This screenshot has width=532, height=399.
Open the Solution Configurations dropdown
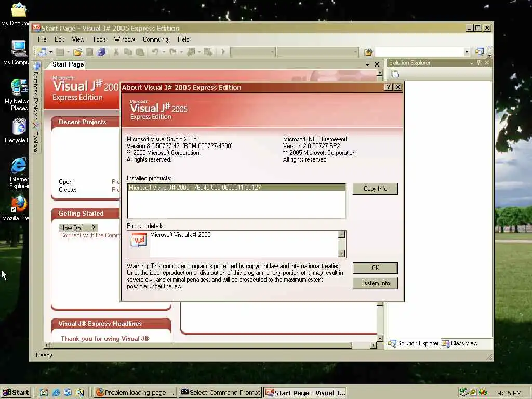point(272,52)
